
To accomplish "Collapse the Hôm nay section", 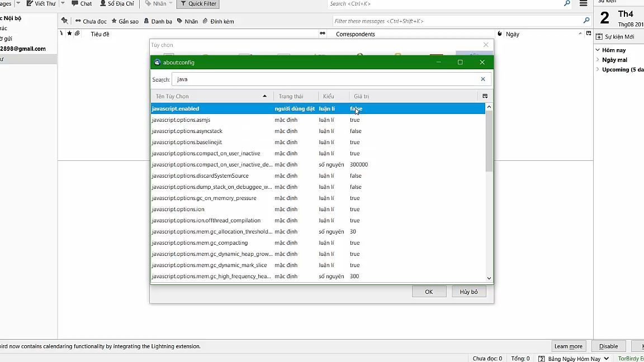I will (x=598, y=50).
